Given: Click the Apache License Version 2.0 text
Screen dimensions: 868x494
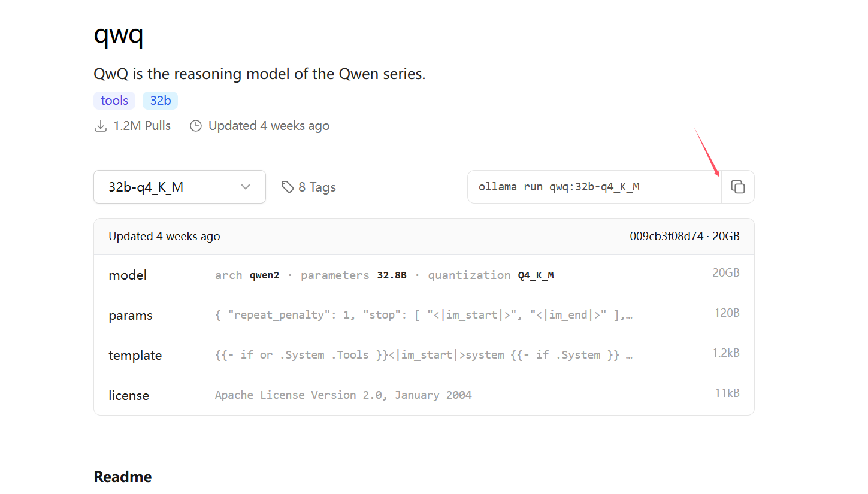Looking at the screenshot, I should (343, 395).
